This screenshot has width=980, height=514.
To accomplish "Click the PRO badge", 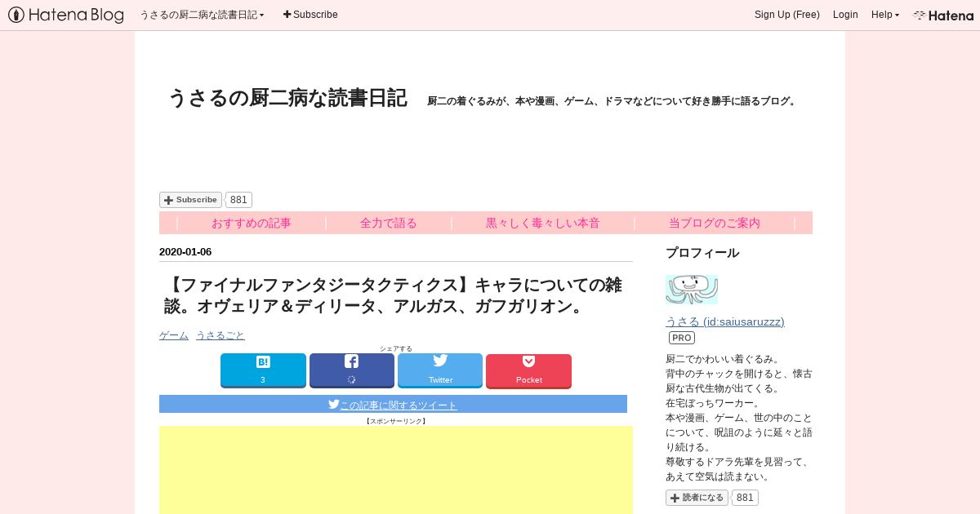I will (x=682, y=338).
